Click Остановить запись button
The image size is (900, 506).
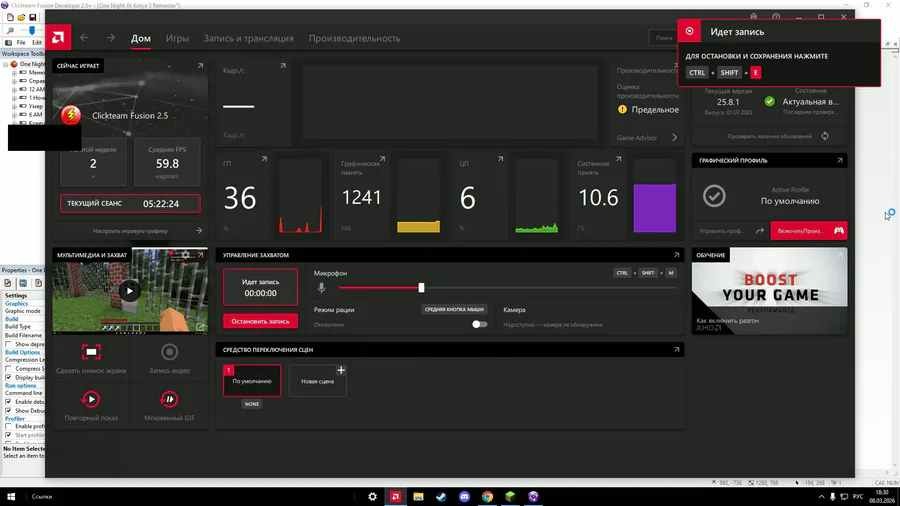click(x=261, y=321)
